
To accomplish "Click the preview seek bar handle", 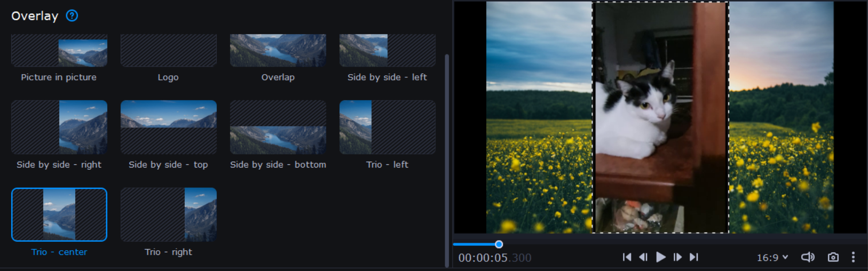I will coord(499,244).
